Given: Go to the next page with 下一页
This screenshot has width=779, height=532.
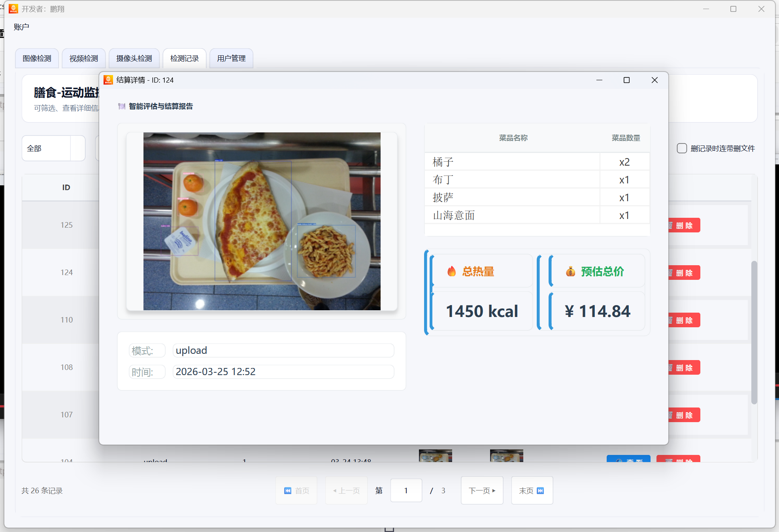Looking at the screenshot, I should (x=482, y=490).
